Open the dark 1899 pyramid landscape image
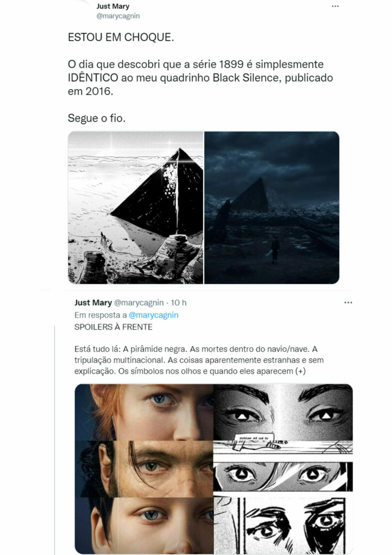The width and height of the screenshot is (392, 555). pyautogui.click(x=272, y=208)
